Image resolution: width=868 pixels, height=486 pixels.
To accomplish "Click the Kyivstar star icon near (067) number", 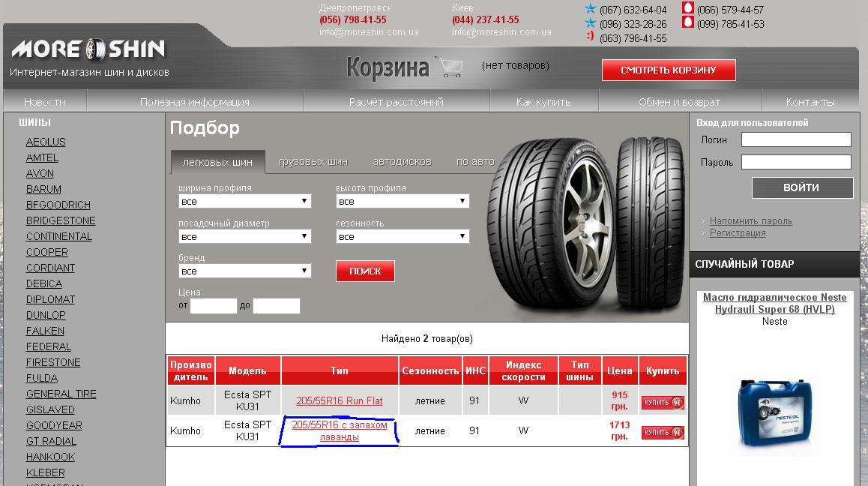I will click(x=591, y=10).
